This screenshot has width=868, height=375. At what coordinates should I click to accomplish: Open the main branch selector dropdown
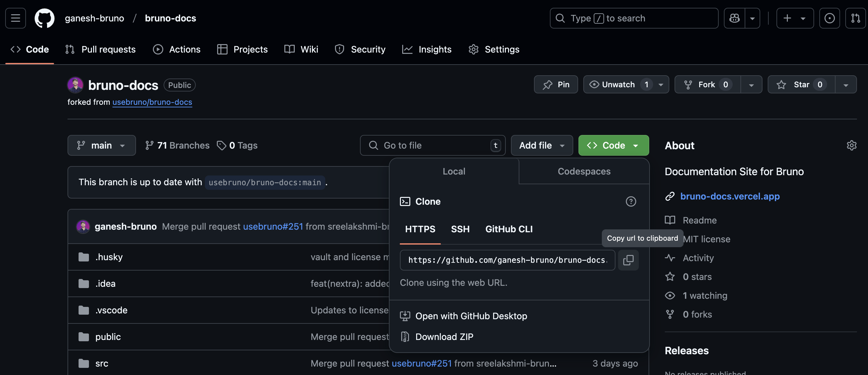(x=101, y=145)
